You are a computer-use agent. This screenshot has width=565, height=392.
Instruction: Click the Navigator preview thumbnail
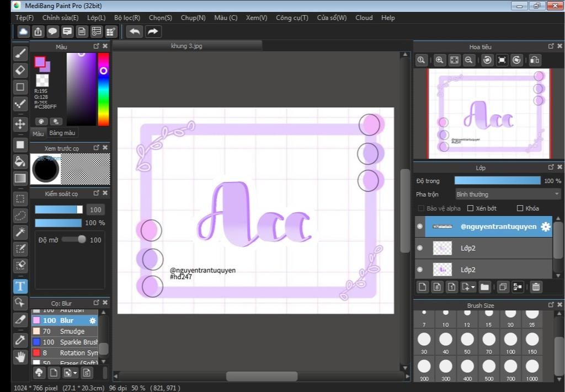[x=489, y=114]
